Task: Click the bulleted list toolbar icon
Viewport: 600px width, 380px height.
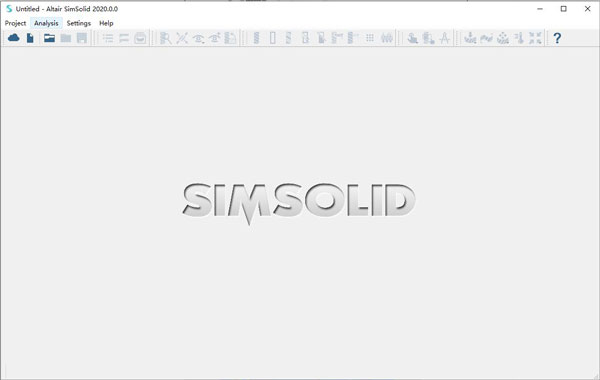Action: (x=108, y=38)
